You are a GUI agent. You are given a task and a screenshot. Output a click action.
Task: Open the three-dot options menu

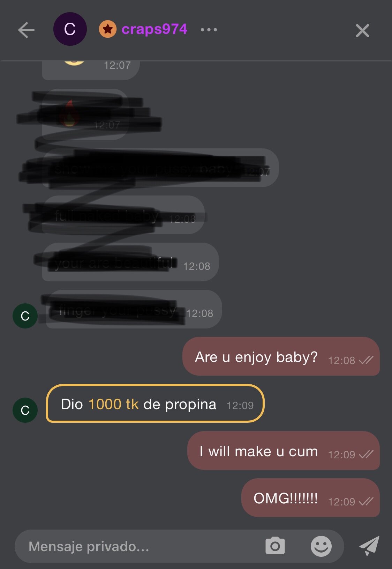click(x=209, y=30)
